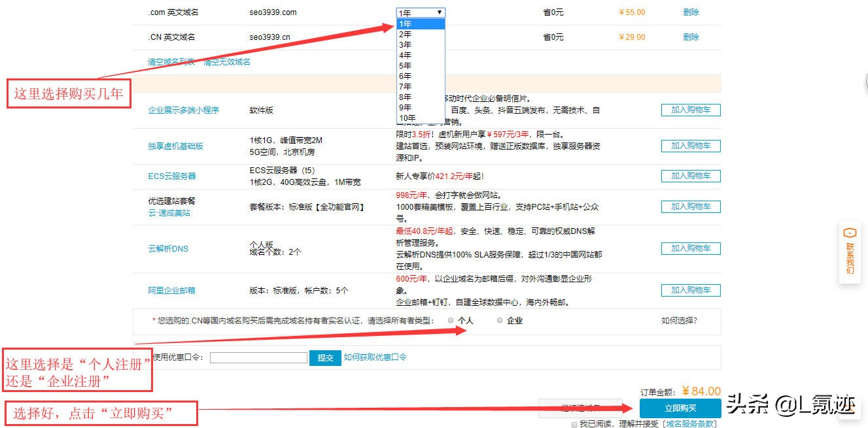Check the 我已阅读，理解并接受 agreement checkbox
The height and width of the screenshot is (428, 868).
[574, 423]
